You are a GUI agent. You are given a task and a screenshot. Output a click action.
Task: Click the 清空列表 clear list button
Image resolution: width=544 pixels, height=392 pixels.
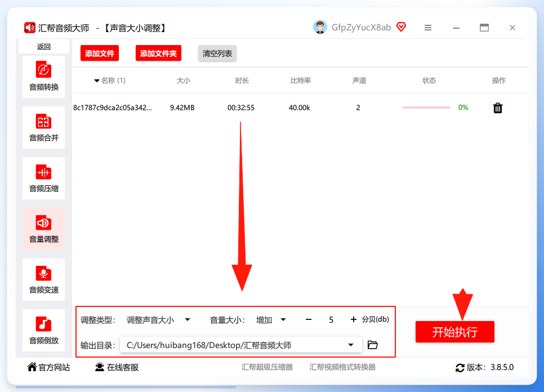click(217, 54)
